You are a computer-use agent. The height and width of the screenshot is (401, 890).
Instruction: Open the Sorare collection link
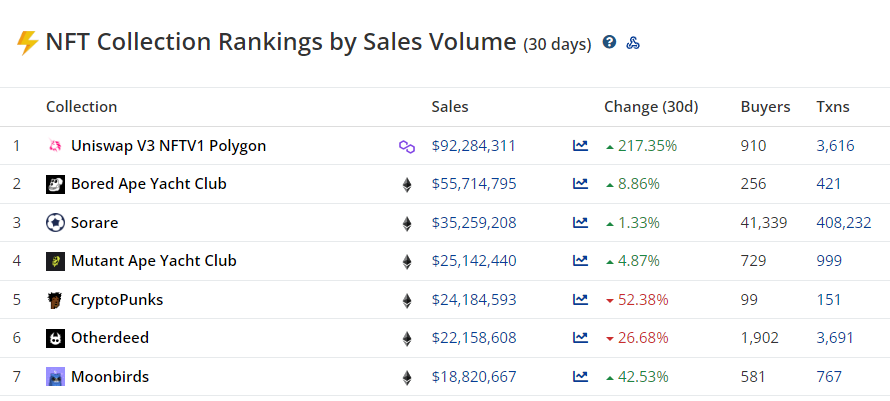(x=94, y=223)
